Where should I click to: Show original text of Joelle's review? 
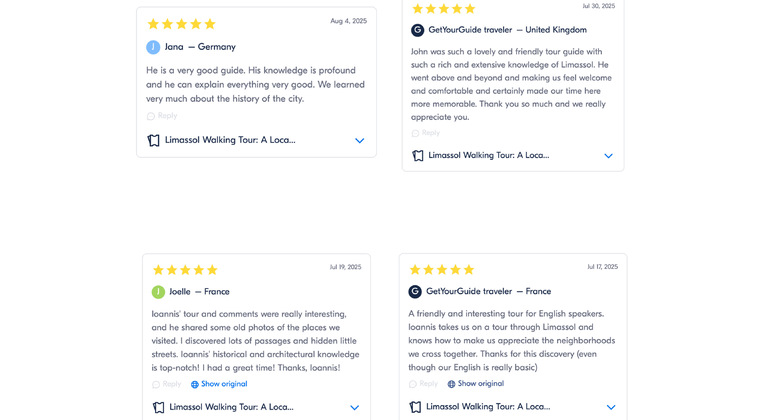coord(224,384)
